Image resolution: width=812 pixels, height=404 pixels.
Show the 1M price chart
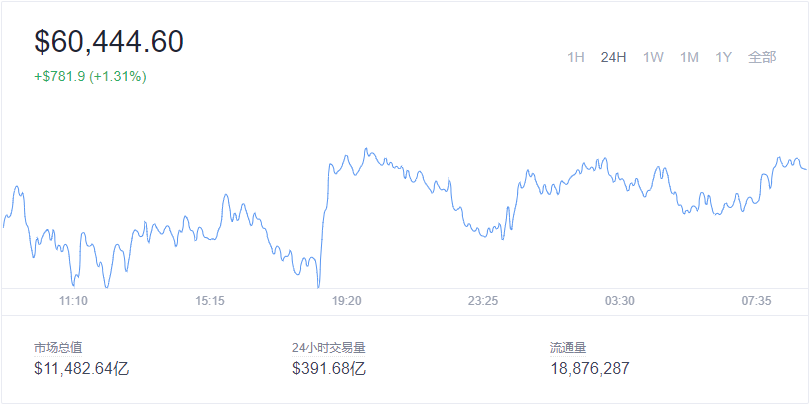point(689,57)
